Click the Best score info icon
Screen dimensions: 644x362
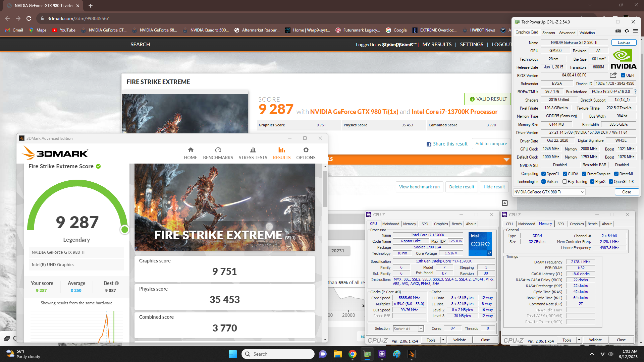pos(117,283)
